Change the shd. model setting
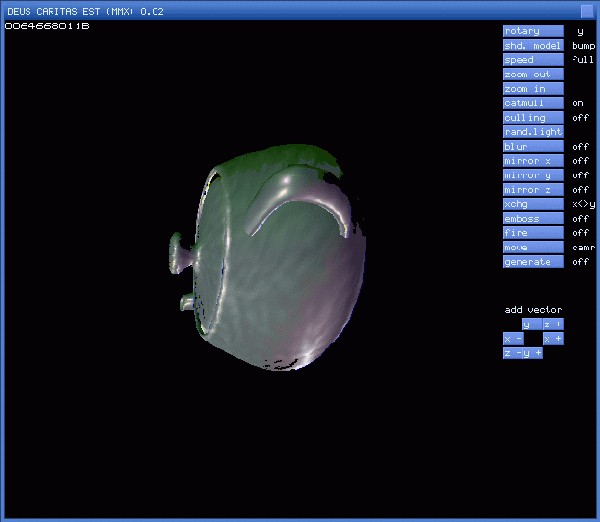Screen dimensions: 600x522 [533, 46]
